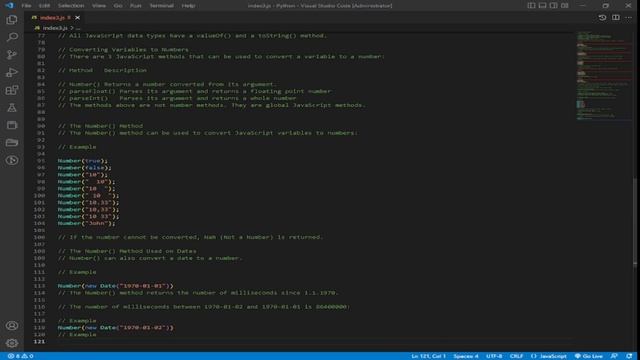The image size is (640, 360).
Task: Change end of line sequence via CRLF
Action: coord(516,356)
